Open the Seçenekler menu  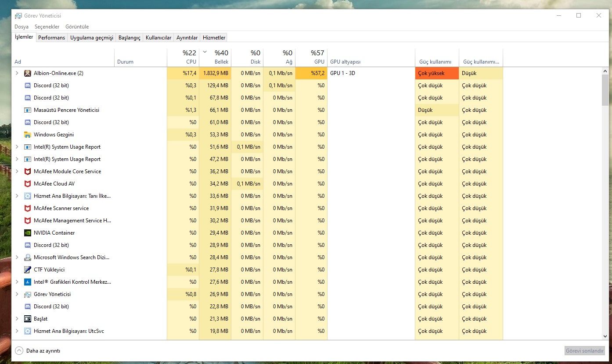(47, 27)
